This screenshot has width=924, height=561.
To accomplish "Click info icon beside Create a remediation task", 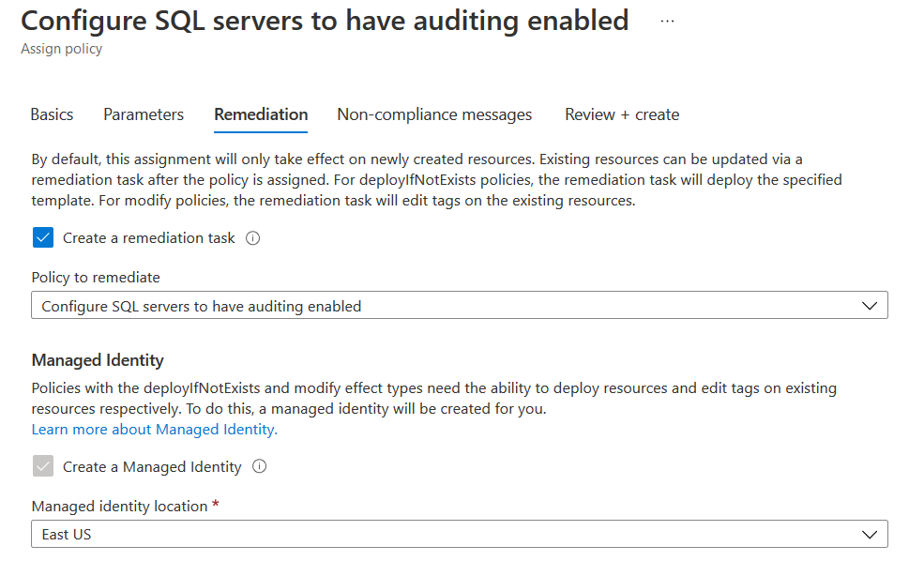I will tap(252, 238).
